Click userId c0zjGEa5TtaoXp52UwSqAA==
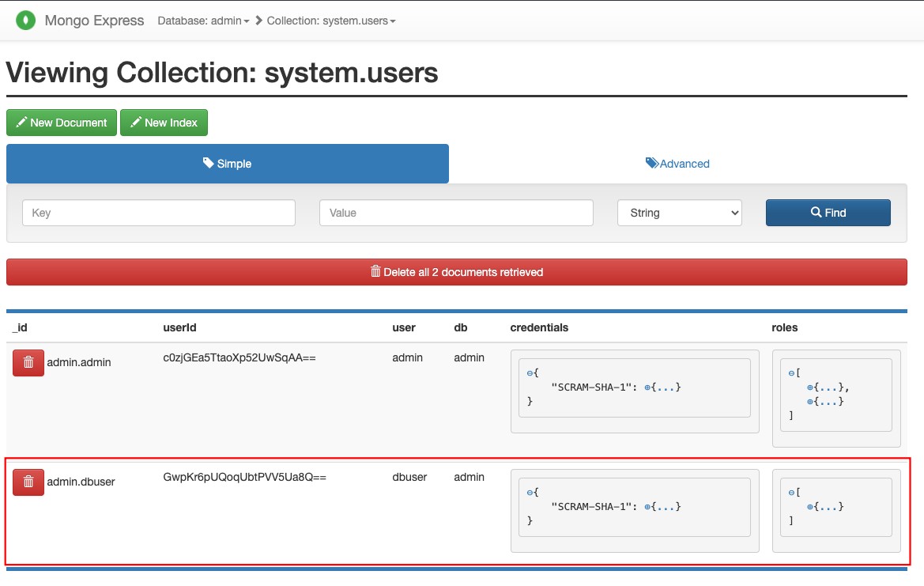The width and height of the screenshot is (924, 586). click(239, 357)
